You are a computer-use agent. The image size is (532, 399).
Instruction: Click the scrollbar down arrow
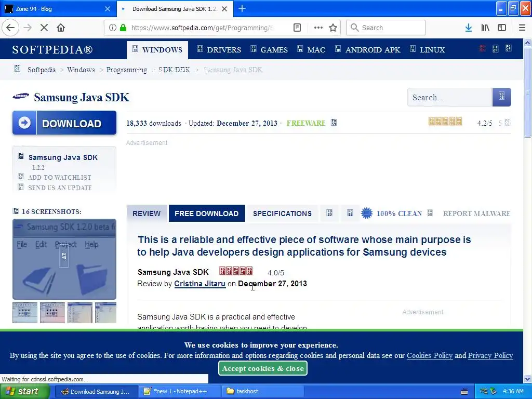[x=527, y=379]
